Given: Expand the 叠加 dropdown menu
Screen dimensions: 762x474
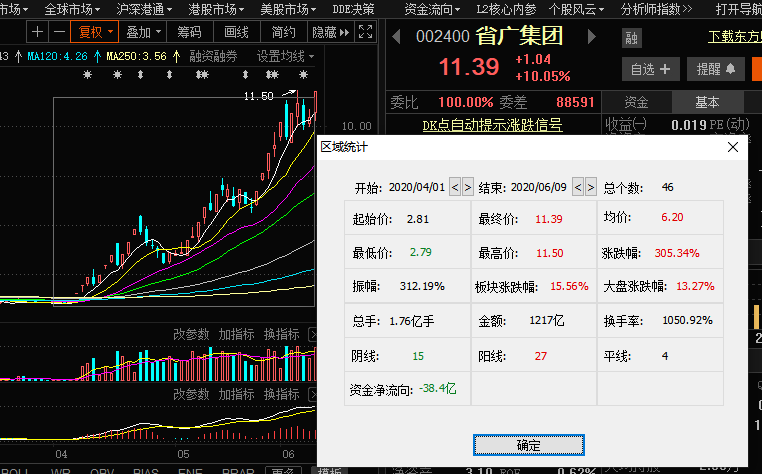Looking at the screenshot, I should [x=145, y=32].
